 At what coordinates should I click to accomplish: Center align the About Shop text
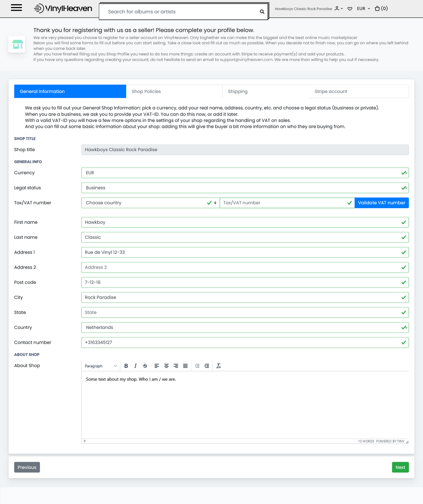coord(166,366)
